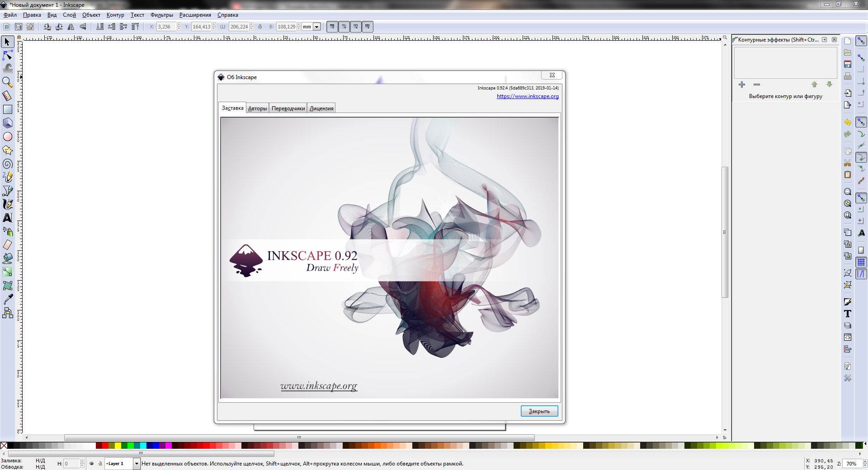Toggle layer visibility eye in status bar
The height and width of the screenshot is (470, 868).
(92, 463)
